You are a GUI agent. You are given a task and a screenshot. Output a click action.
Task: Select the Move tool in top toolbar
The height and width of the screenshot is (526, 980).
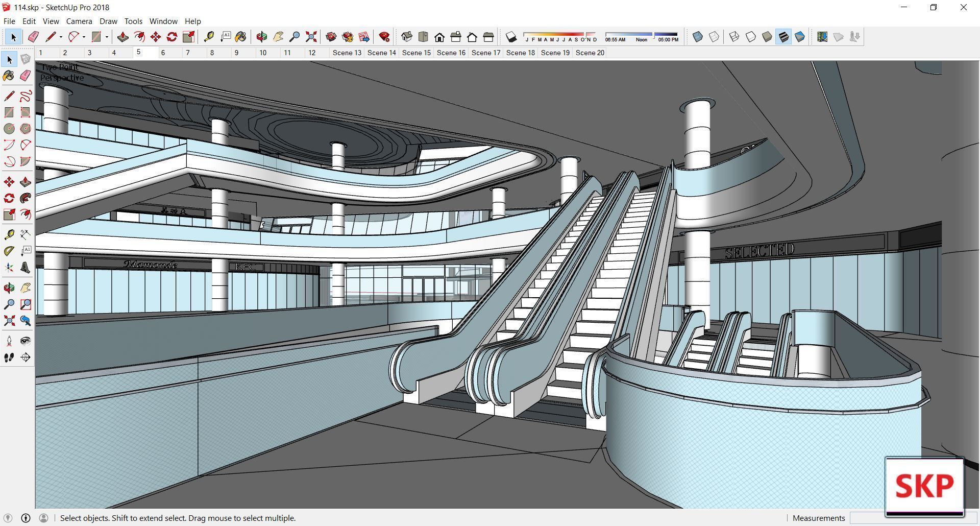tap(156, 37)
